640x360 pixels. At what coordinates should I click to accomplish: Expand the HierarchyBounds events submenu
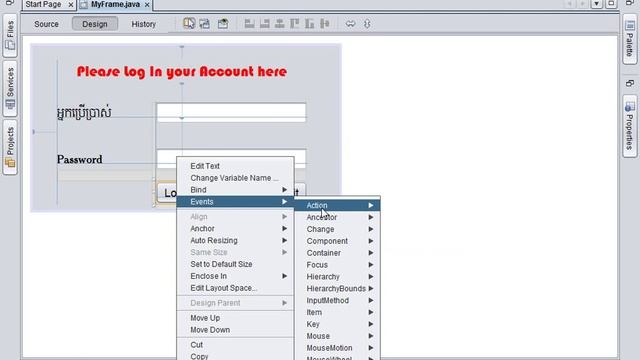pos(338,288)
